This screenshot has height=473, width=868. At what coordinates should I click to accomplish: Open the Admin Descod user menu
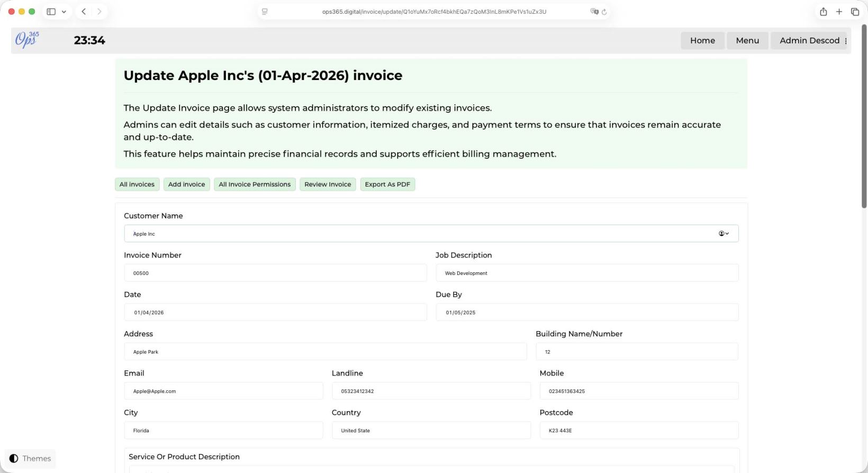point(810,41)
